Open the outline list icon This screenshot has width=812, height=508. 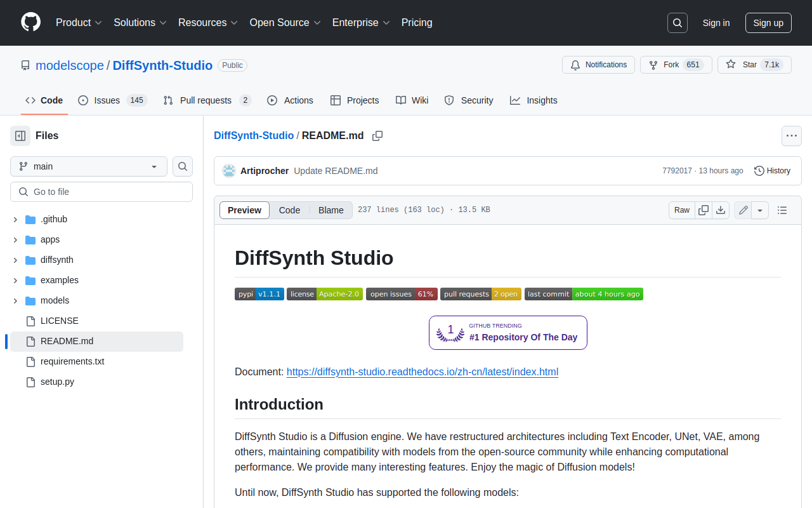point(782,210)
